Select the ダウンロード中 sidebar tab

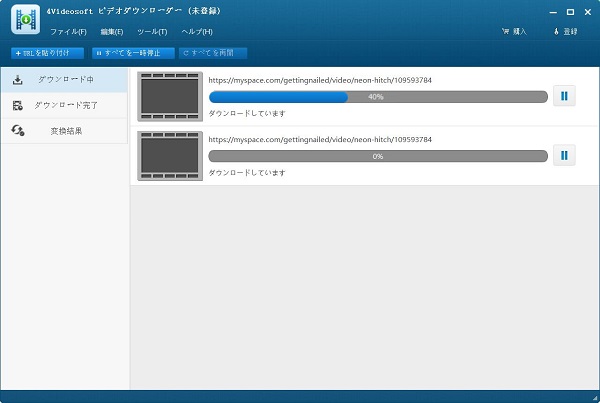tap(64, 80)
